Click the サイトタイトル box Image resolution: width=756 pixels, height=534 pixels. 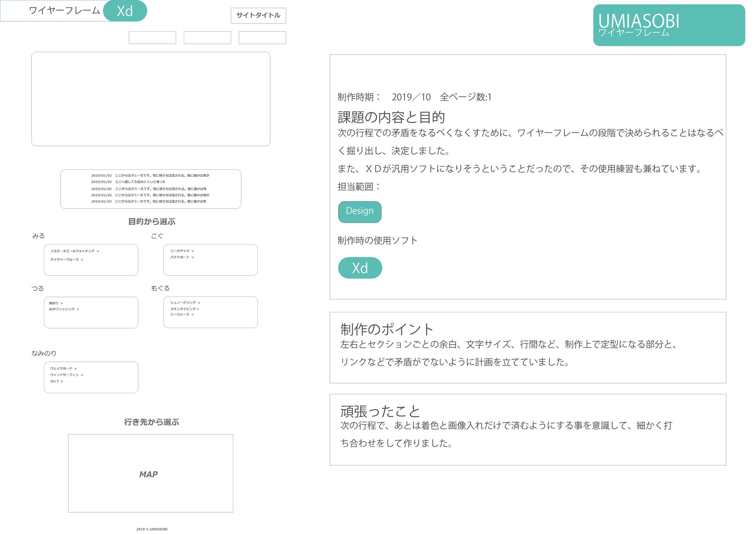pos(258,16)
